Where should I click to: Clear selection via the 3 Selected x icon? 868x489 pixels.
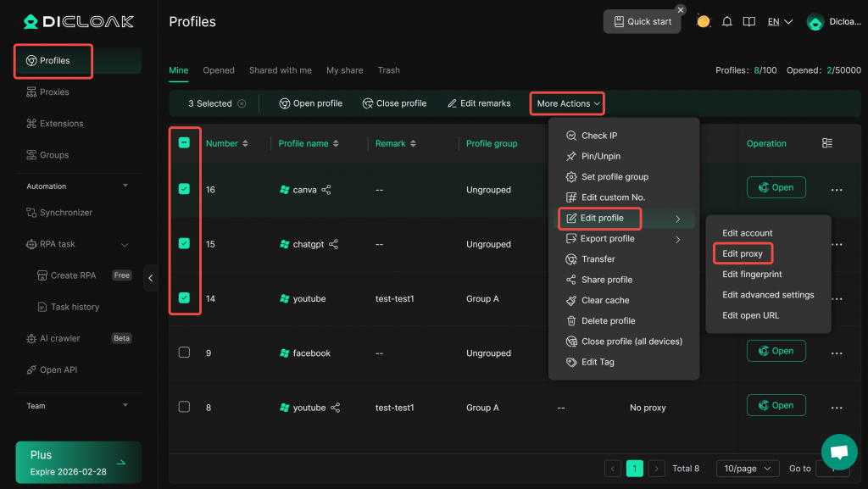242,103
